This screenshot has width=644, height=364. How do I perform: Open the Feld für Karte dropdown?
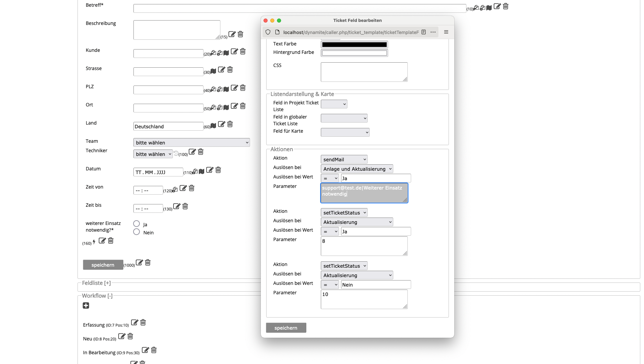(345, 132)
